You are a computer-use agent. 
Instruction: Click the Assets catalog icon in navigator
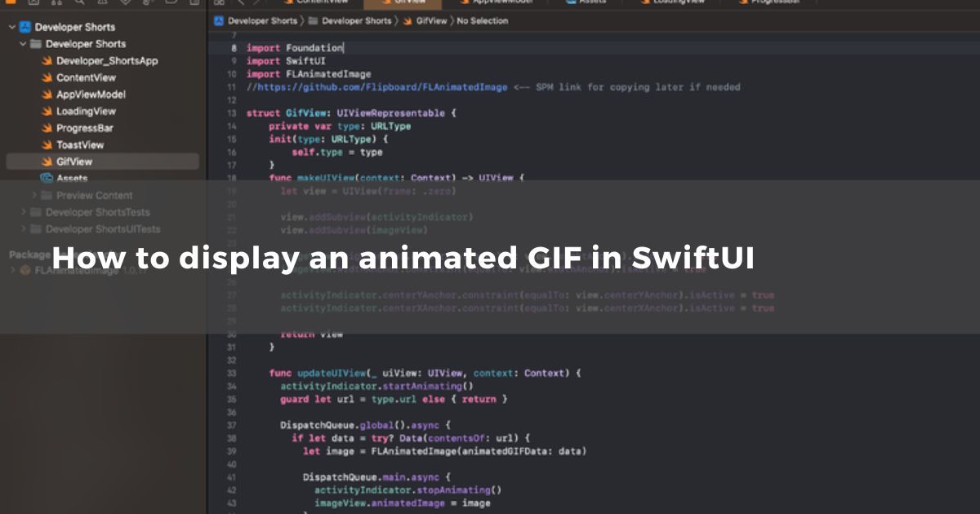[47, 179]
